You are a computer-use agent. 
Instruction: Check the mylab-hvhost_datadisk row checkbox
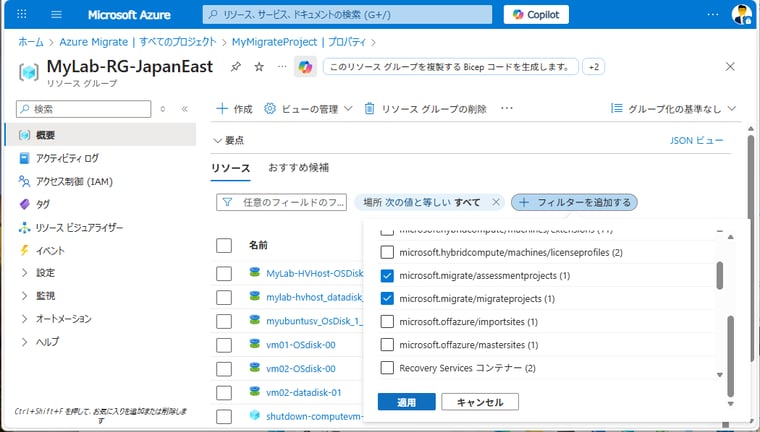[x=224, y=297]
